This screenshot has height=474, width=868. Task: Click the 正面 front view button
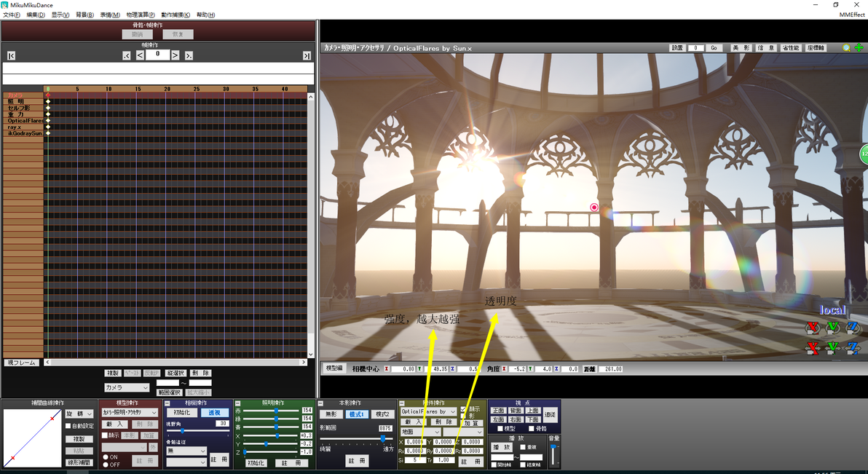pos(499,411)
